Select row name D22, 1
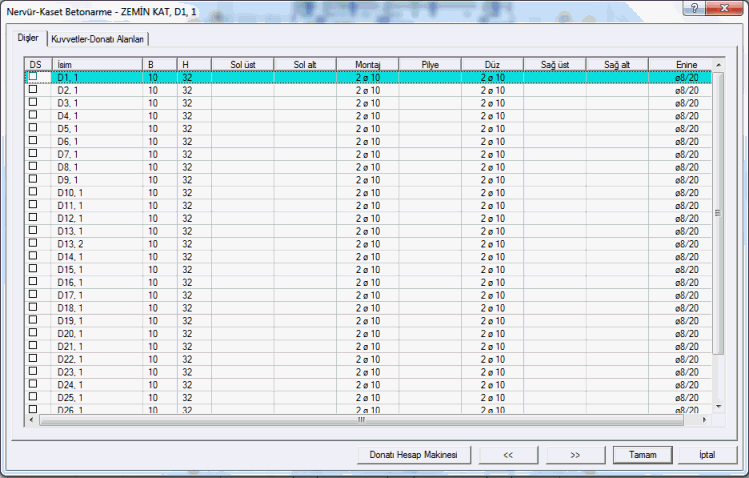 tap(70, 359)
